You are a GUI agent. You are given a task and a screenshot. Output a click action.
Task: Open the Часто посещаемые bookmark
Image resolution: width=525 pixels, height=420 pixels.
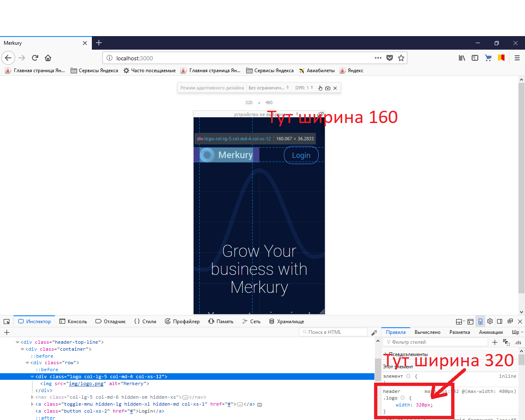pyautogui.click(x=149, y=71)
